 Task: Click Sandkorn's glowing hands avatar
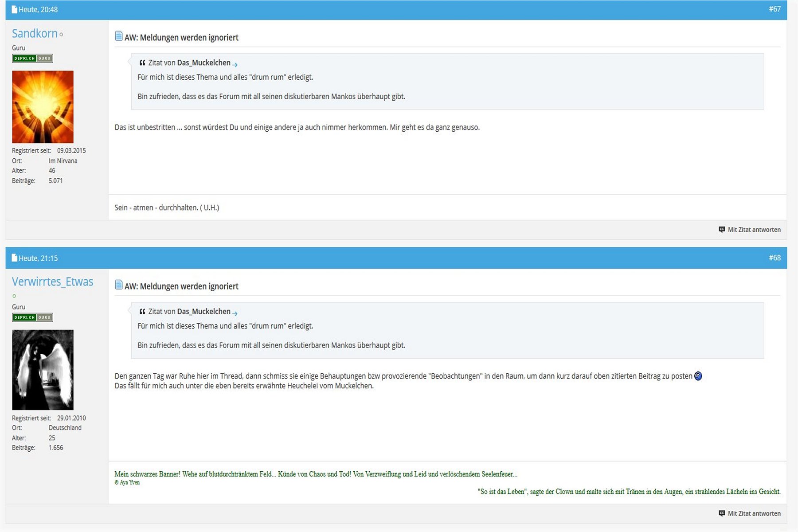(x=43, y=107)
